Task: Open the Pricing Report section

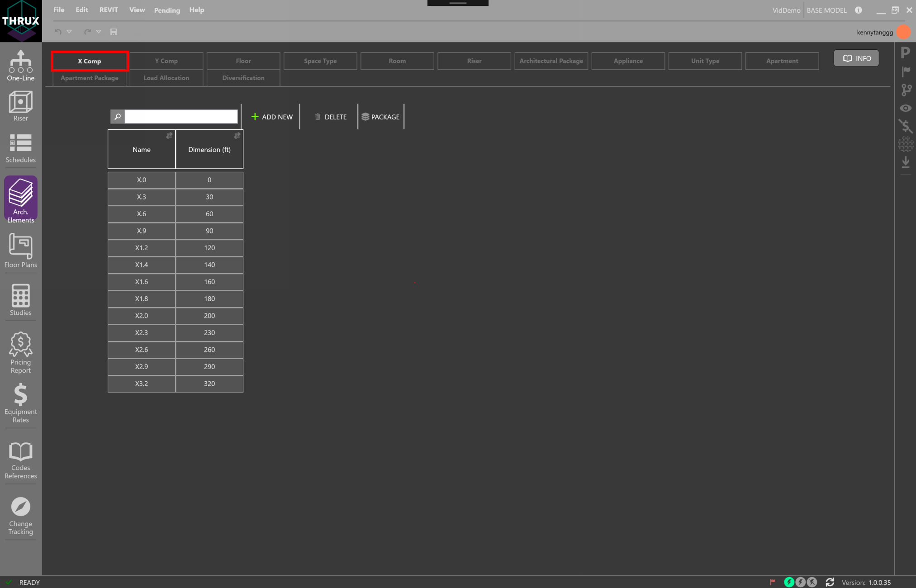Action: coord(20,353)
